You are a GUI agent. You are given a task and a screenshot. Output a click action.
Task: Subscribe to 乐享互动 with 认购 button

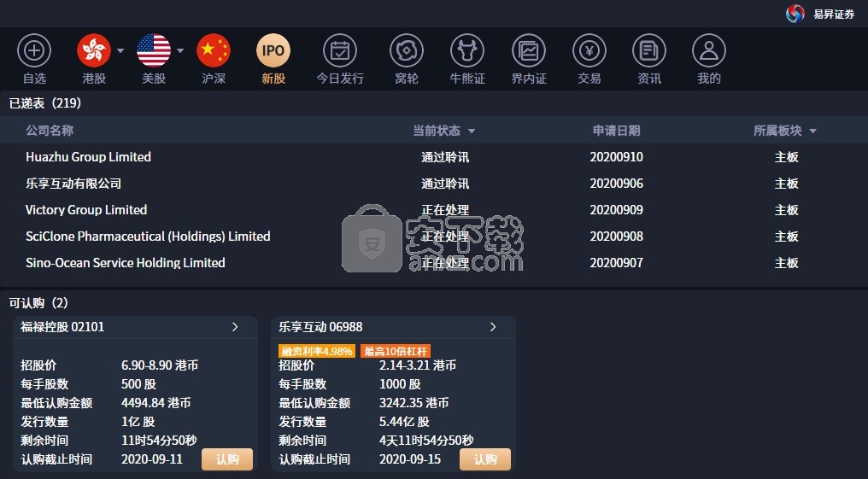coord(485,459)
